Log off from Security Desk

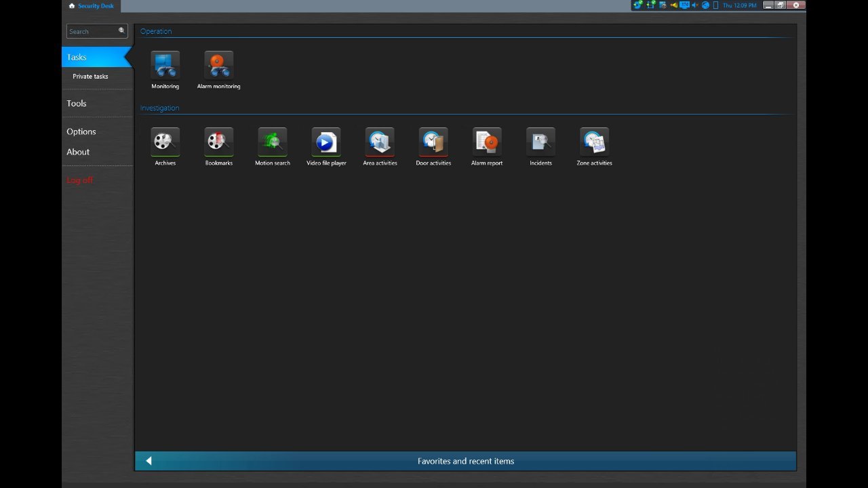coord(79,180)
